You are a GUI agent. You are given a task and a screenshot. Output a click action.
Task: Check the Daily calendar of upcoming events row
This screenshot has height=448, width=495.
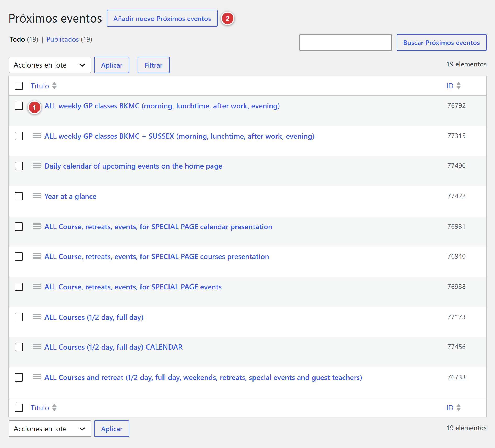pos(19,166)
